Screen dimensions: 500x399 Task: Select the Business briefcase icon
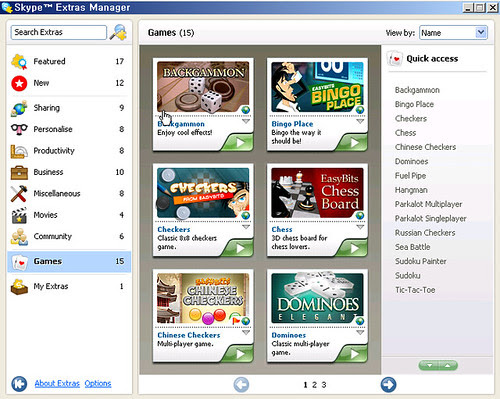pos(19,172)
